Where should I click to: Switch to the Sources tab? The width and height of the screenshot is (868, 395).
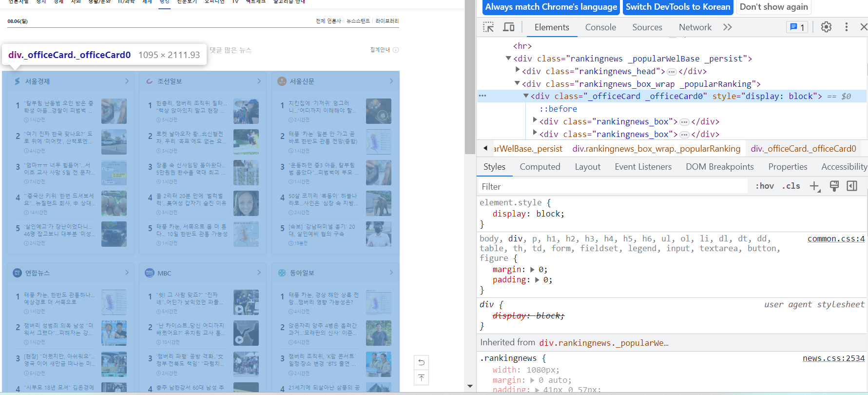pos(647,27)
